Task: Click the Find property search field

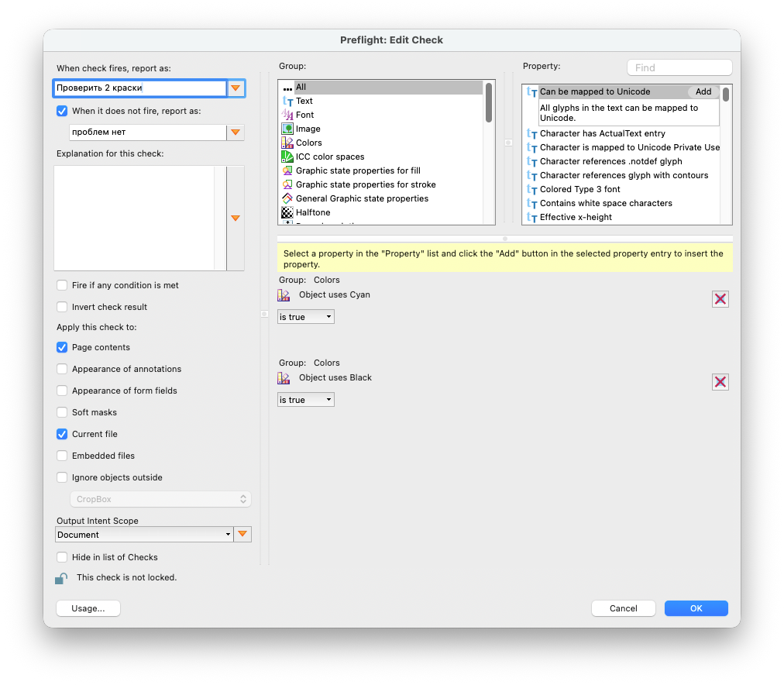Action: coord(679,67)
